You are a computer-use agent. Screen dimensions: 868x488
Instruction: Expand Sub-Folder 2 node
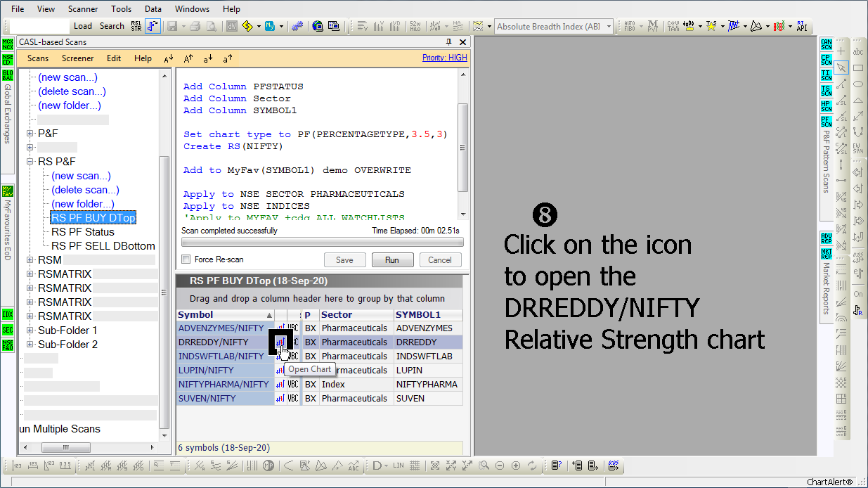click(x=30, y=345)
